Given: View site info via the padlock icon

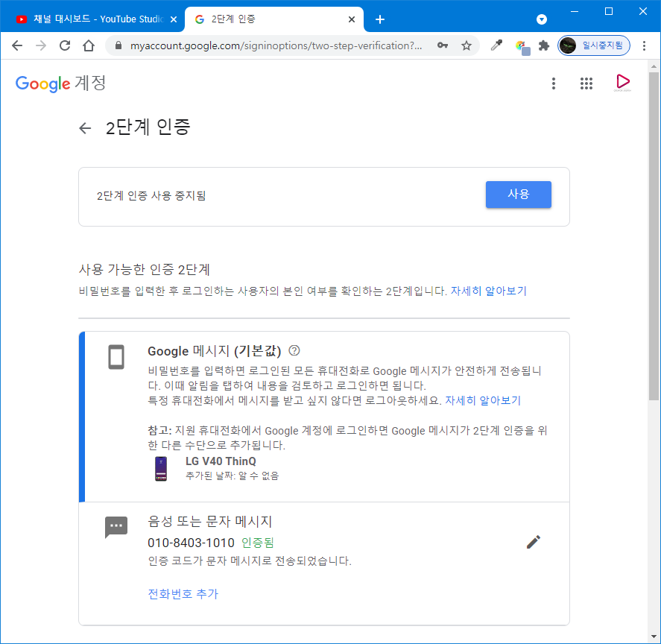Looking at the screenshot, I should coord(118,45).
